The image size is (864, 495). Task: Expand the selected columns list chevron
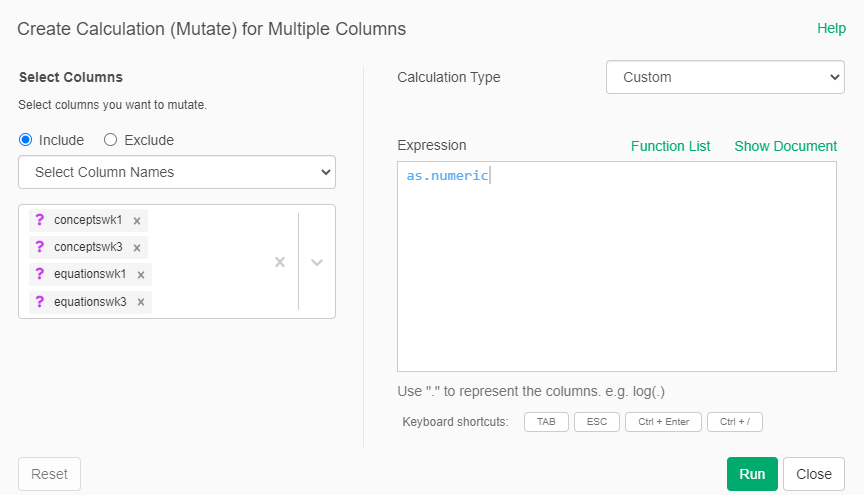coord(317,262)
